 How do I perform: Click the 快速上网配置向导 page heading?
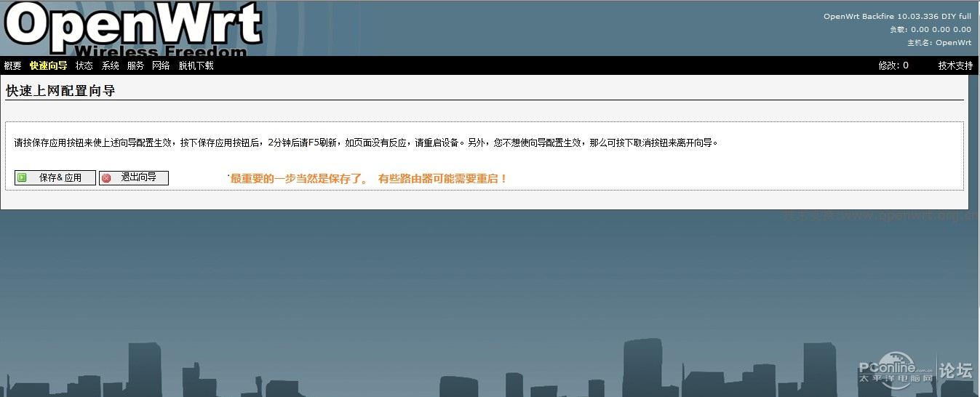point(60,91)
